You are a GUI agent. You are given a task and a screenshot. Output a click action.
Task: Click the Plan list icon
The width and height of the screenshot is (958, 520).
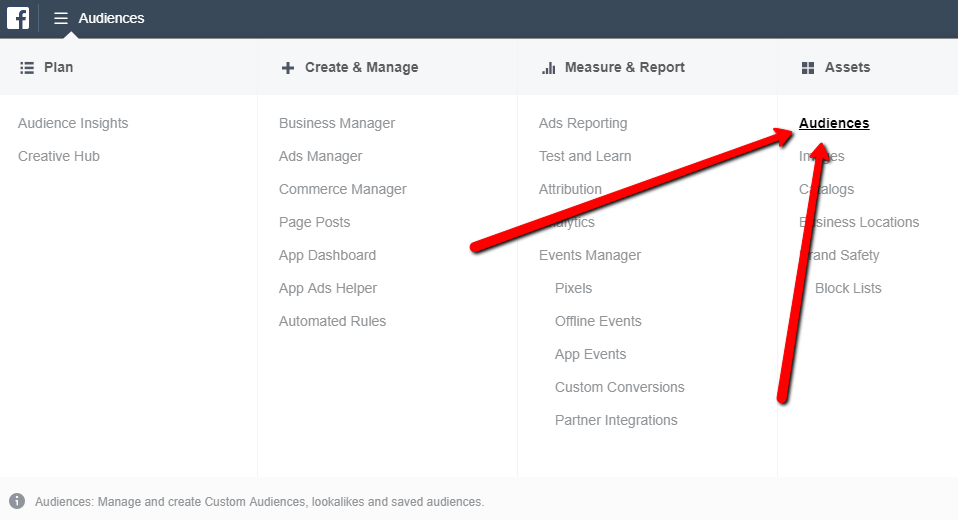27,68
